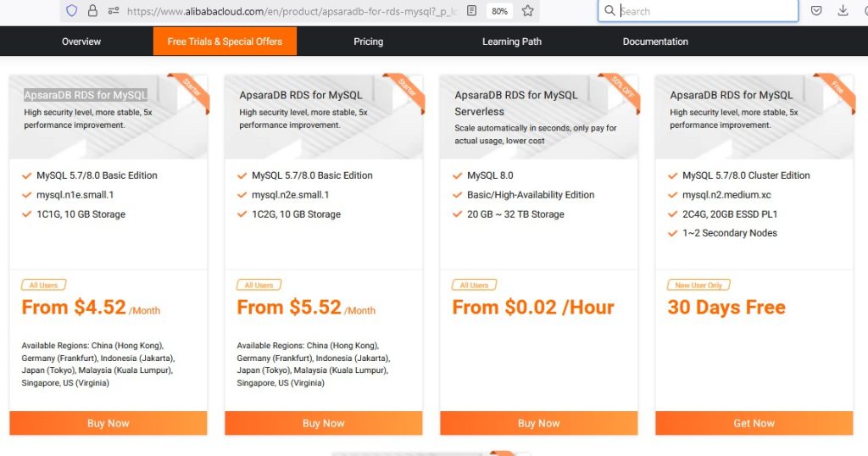The width and height of the screenshot is (868, 456).
Task: Open the Overview tab
Action: (81, 42)
